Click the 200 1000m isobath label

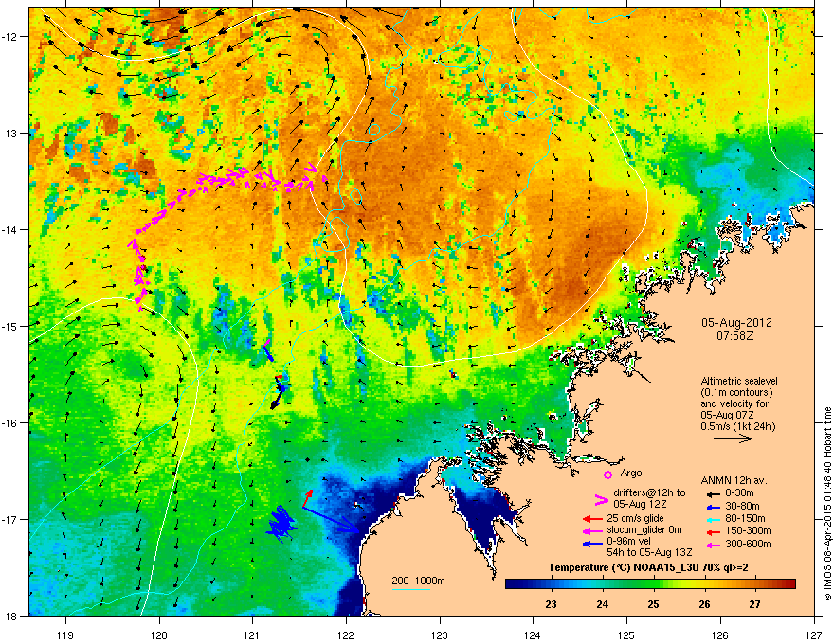pos(418,581)
